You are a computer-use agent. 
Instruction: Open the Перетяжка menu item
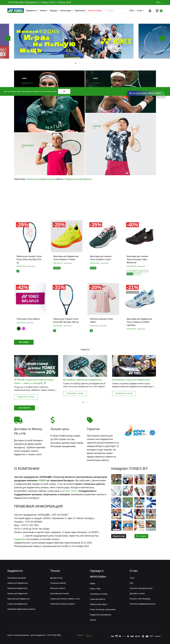click(x=80, y=10)
